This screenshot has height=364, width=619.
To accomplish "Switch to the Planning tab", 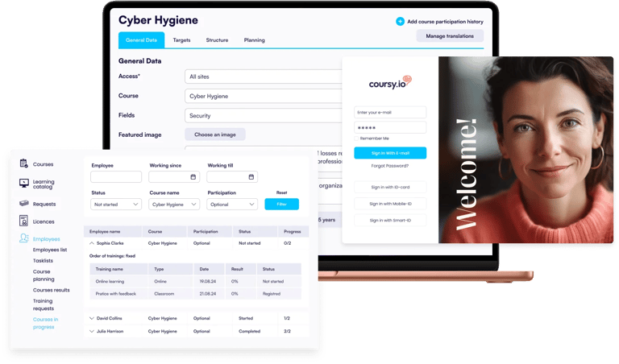I will (254, 39).
